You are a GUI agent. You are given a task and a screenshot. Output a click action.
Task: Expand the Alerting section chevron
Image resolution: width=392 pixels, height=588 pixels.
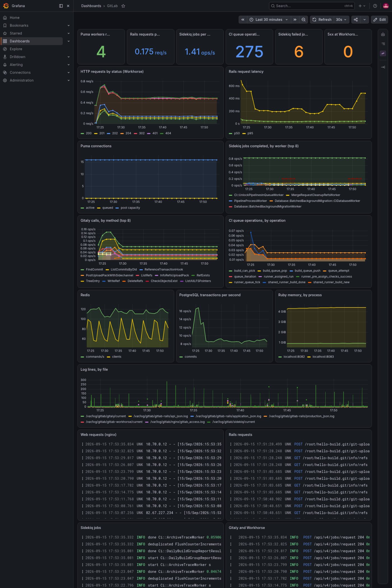click(x=69, y=65)
